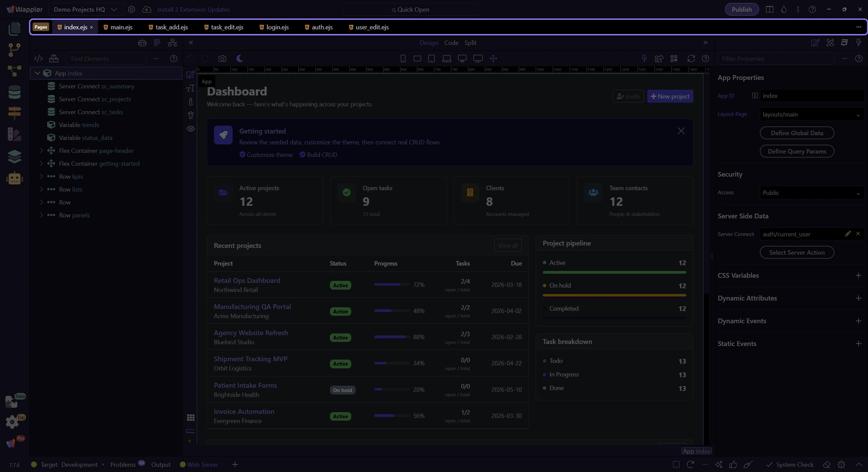Toggle the Customize theme checkbox
The width and height of the screenshot is (868, 472).
pos(242,155)
